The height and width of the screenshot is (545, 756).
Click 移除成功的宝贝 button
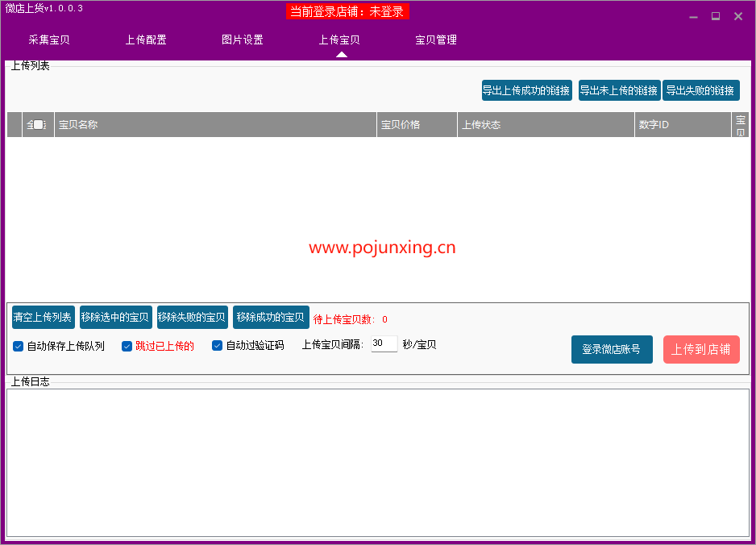coord(271,318)
